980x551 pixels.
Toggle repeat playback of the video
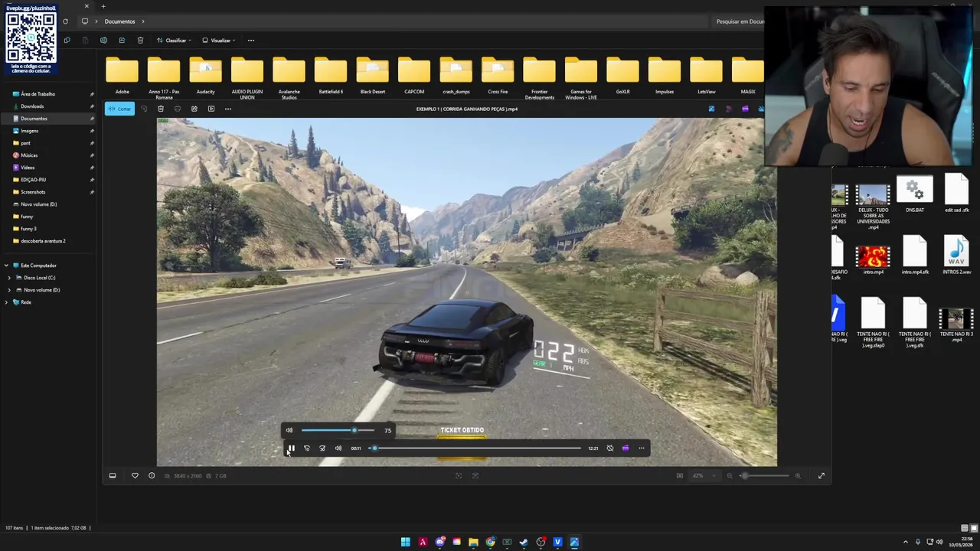609,448
